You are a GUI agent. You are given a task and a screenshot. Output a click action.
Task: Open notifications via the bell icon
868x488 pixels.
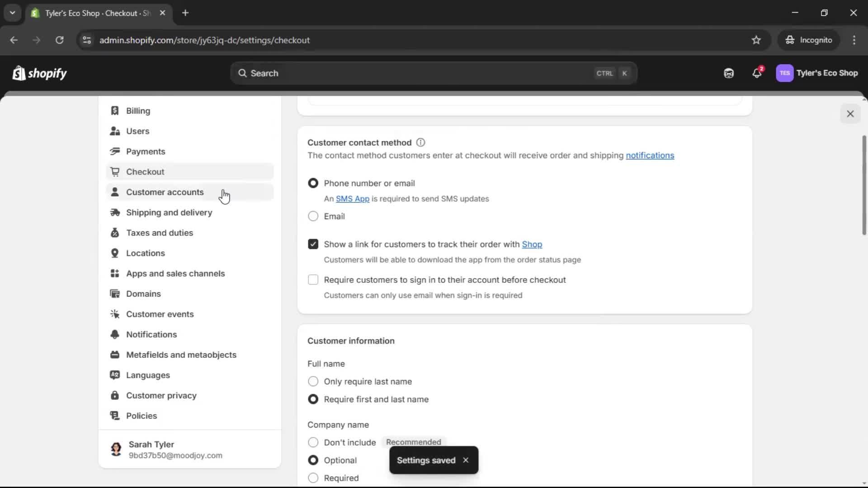pyautogui.click(x=757, y=73)
